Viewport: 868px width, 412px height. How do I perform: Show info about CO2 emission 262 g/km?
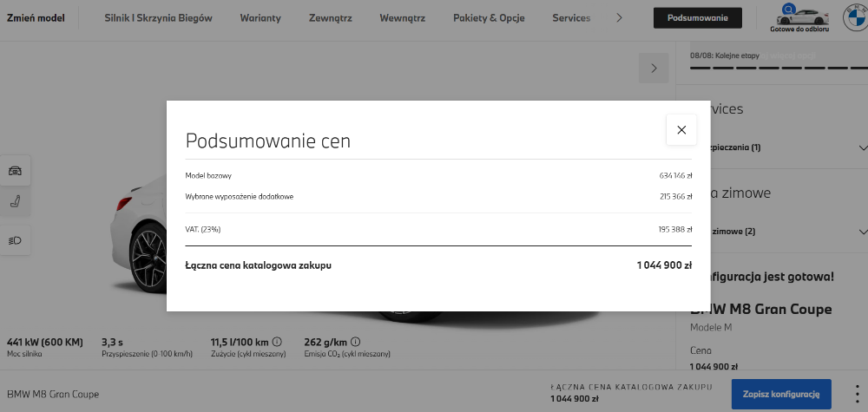(x=355, y=342)
